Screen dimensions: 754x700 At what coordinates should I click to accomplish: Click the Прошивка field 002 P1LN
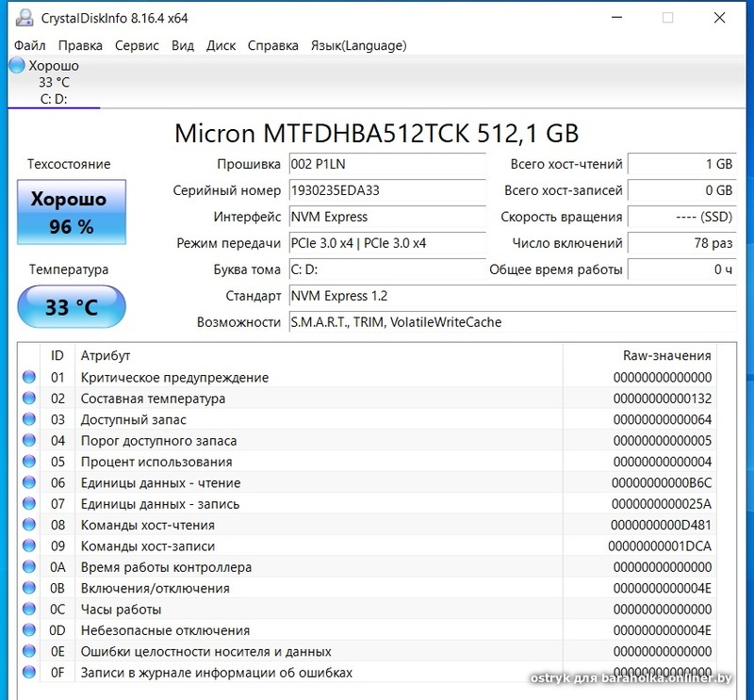[x=387, y=165]
